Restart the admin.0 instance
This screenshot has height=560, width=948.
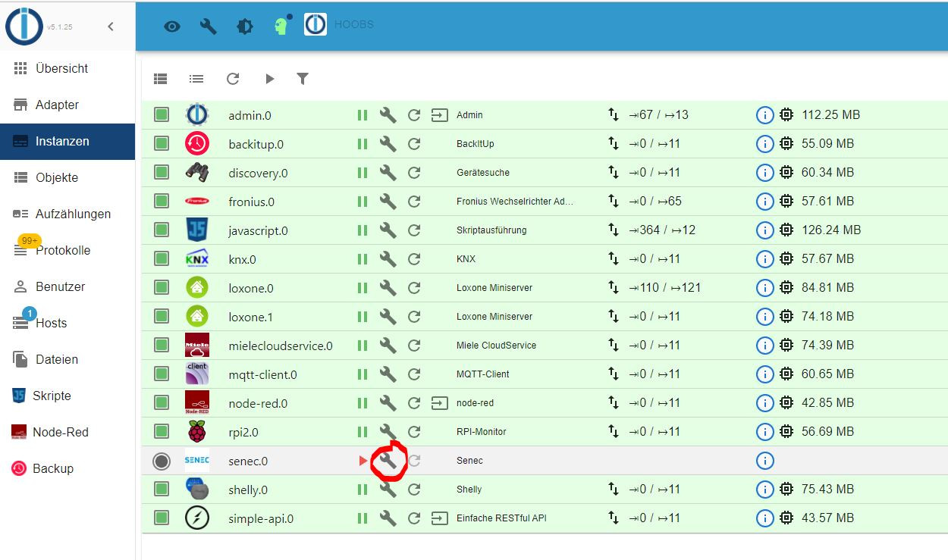pos(414,115)
